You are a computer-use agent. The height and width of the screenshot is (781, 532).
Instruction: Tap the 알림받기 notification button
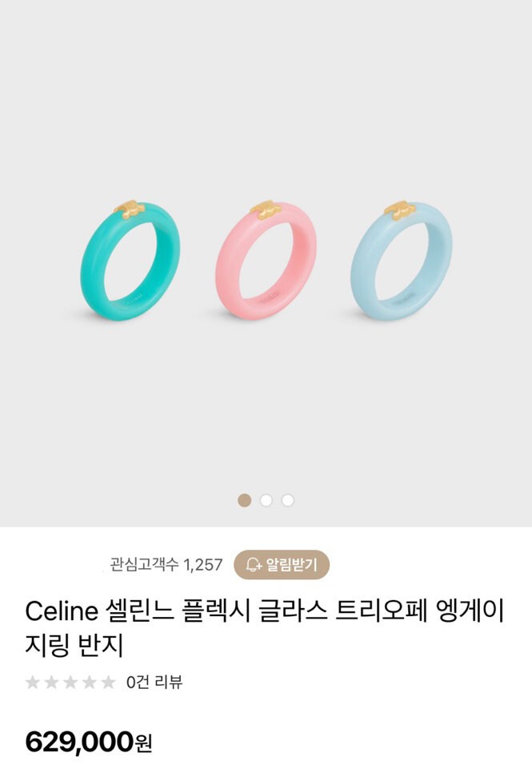[x=282, y=564]
